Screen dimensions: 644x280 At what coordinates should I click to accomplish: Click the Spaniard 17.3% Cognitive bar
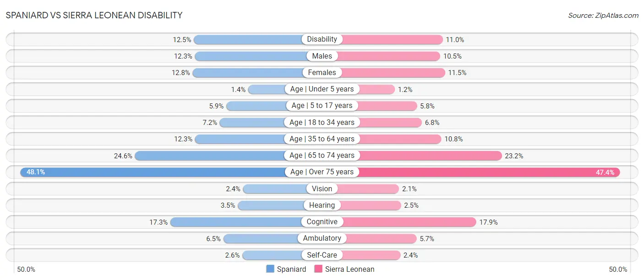point(236,222)
